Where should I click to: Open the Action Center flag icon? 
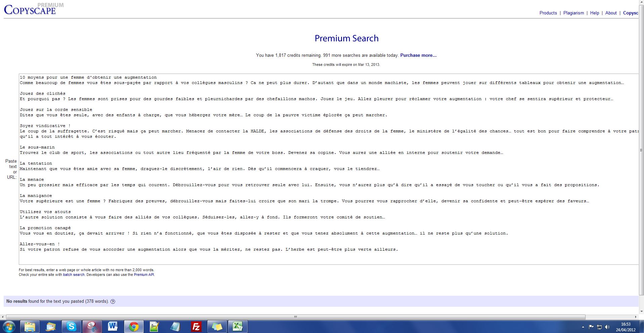point(591,327)
